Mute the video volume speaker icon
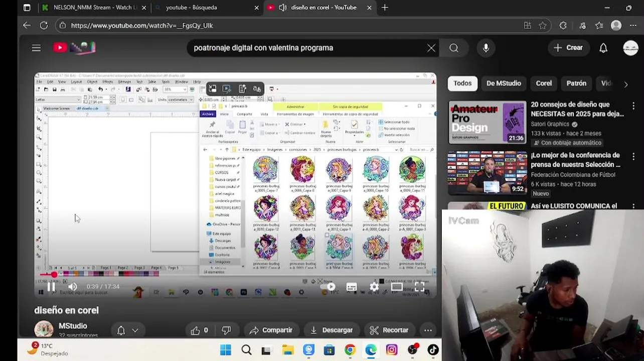This screenshot has width=644, height=361. pos(72,287)
